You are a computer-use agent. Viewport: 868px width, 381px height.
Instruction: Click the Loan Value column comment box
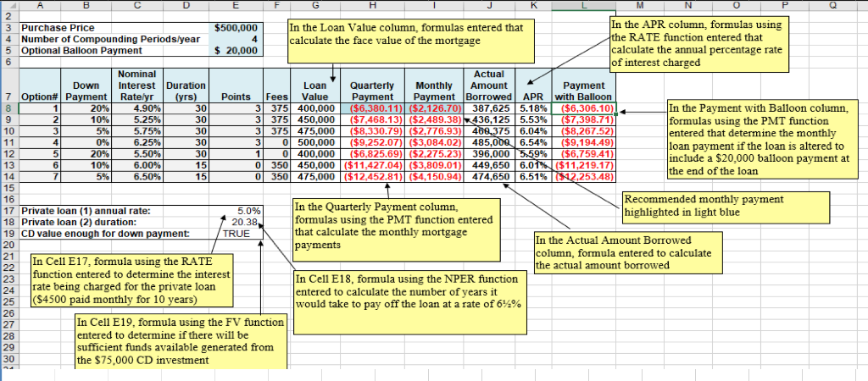(x=412, y=39)
